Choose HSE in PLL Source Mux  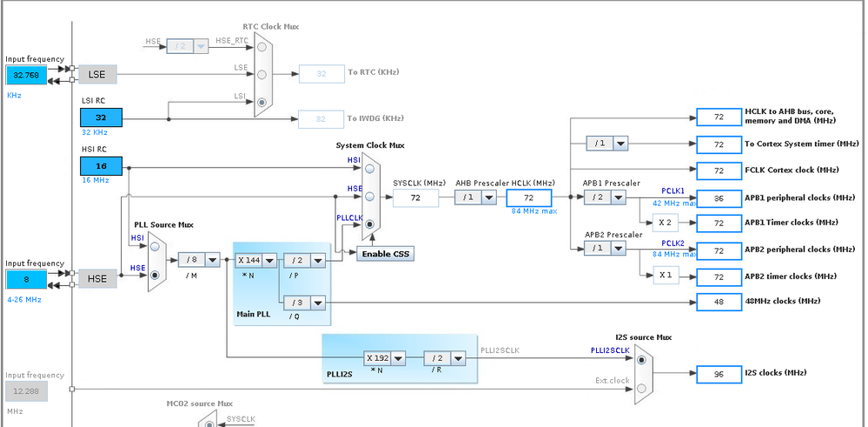click(x=155, y=275)
